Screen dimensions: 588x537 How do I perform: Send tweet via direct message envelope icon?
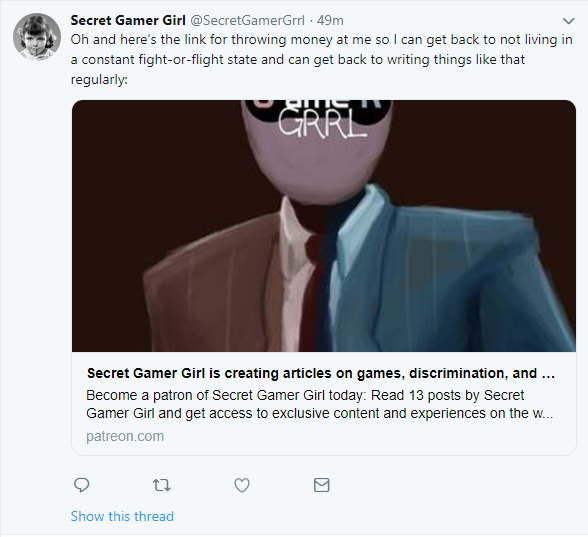321,485
